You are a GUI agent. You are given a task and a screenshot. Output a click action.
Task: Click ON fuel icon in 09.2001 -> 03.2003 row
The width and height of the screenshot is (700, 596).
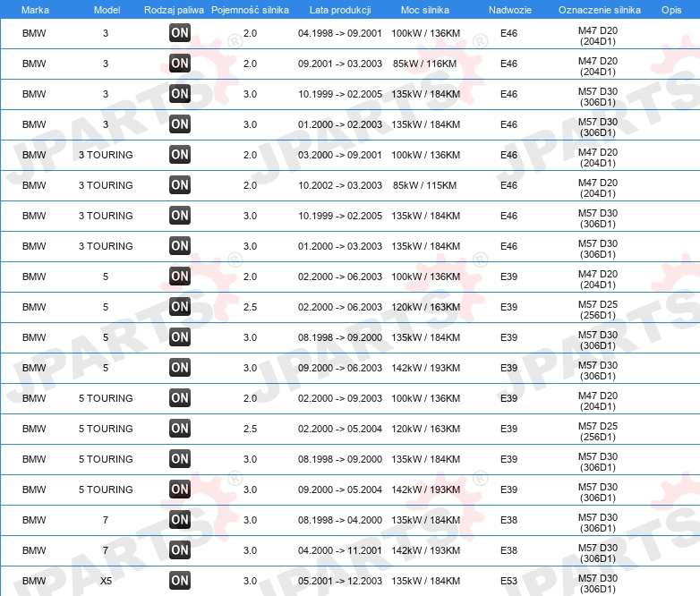click(180, 64)
